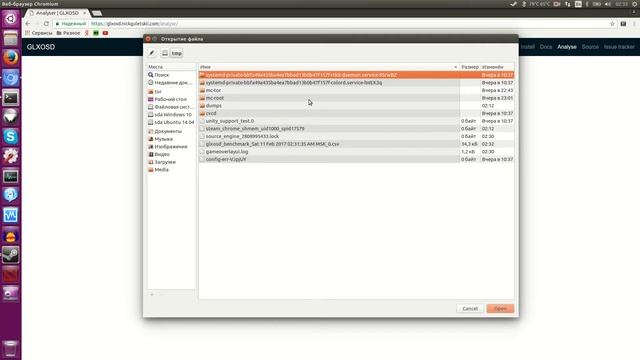Sort files by the Изменён column header
640x360 pixels.
point(497,67)
